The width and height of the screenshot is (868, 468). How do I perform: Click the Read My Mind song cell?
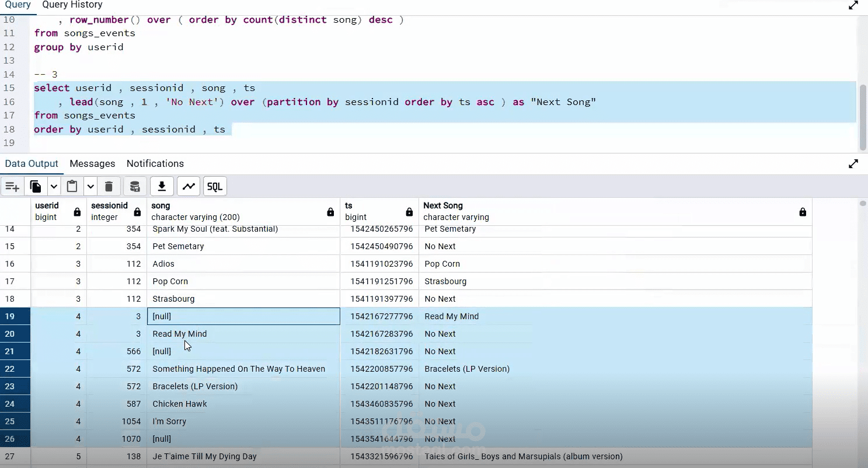tap(243, 334)
